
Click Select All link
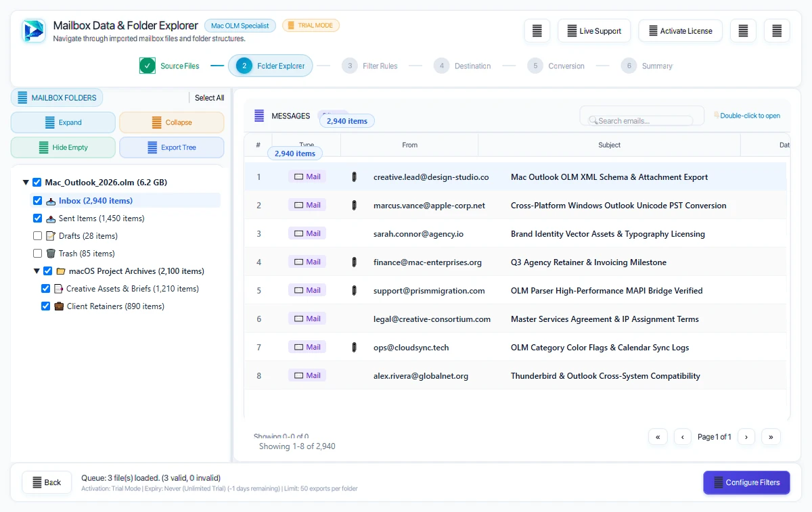click(x=209, y=98)
